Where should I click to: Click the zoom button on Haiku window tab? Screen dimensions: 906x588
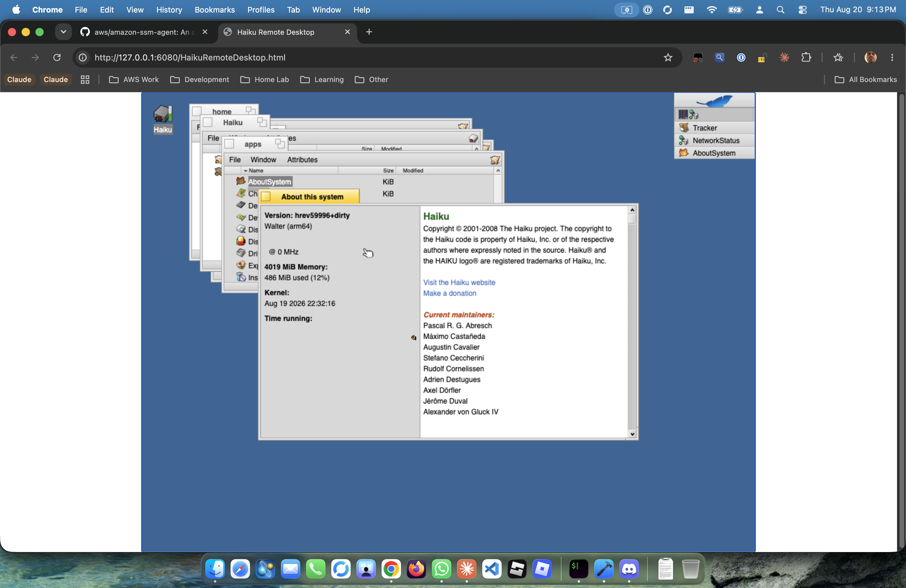262,122
